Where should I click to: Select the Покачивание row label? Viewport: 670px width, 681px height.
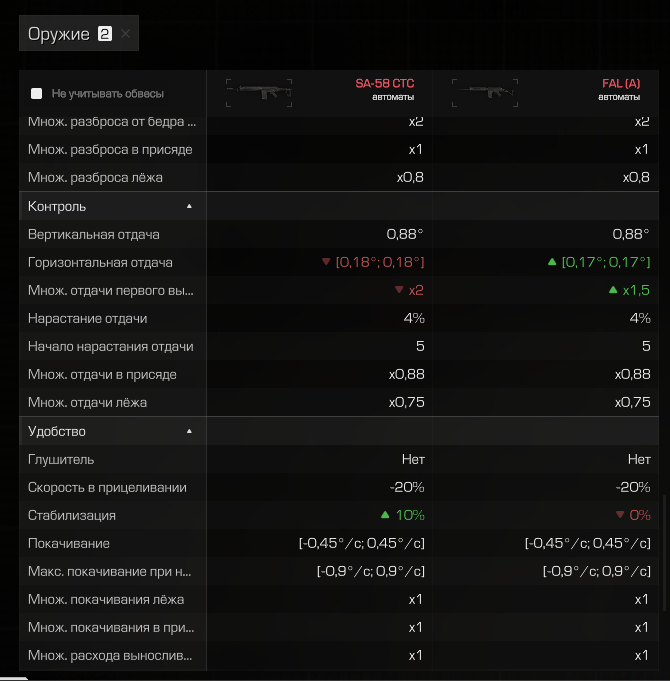coord(69,543)
